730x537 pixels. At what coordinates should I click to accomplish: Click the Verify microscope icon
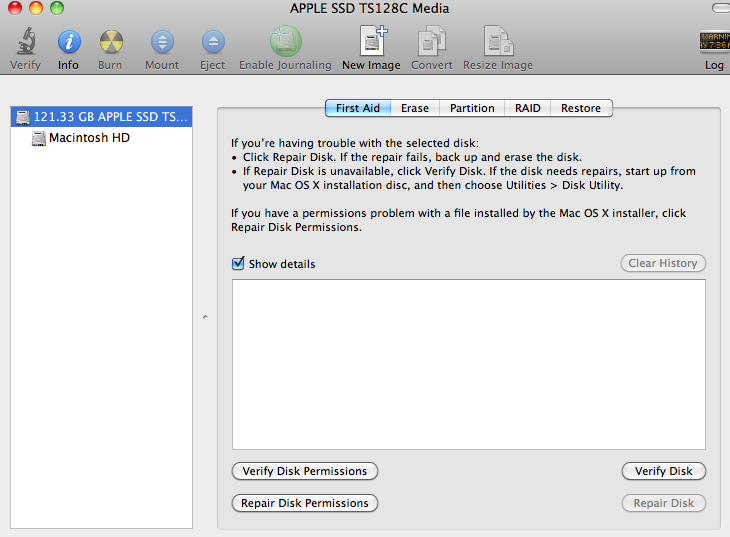(27, 41)
